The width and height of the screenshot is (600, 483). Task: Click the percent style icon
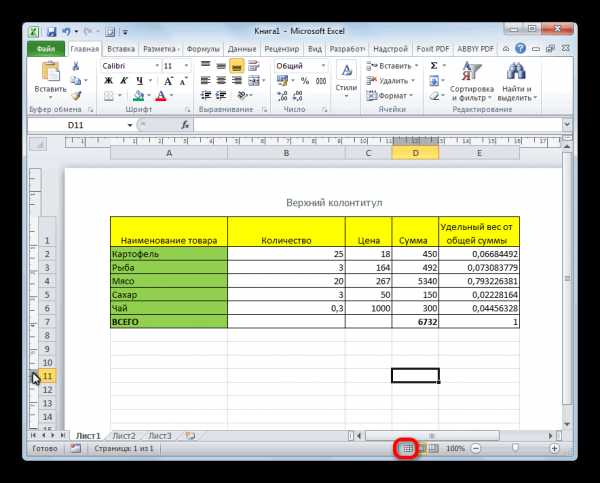[305, 81]
